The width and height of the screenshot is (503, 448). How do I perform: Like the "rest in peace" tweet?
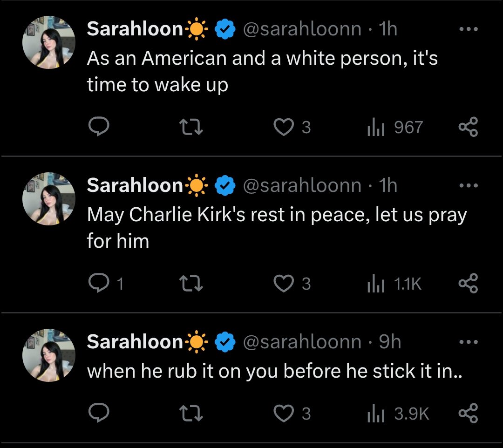pyautogui.click(x=292, y=284)
